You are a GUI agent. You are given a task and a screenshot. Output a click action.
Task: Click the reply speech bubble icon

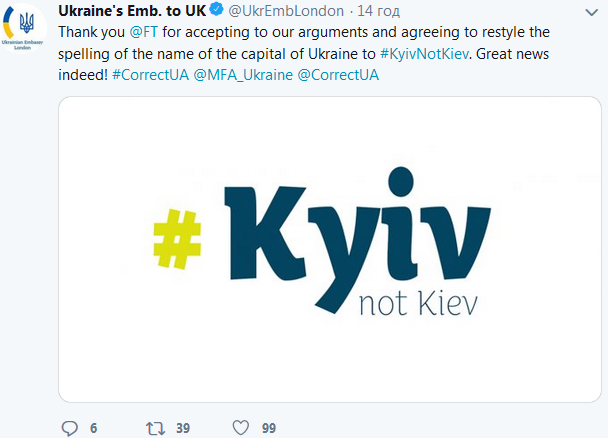pyautogui.click(x=69, y=428)
